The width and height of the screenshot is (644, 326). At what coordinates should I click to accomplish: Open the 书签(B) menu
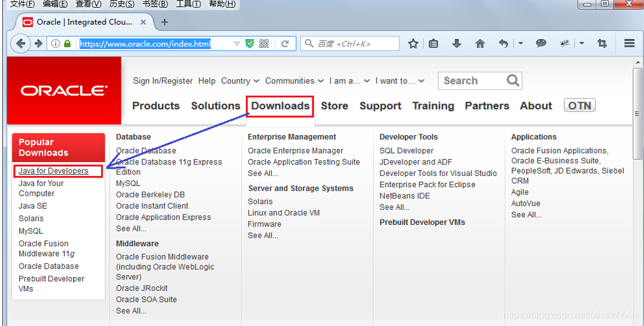click(x=155, y=4)
